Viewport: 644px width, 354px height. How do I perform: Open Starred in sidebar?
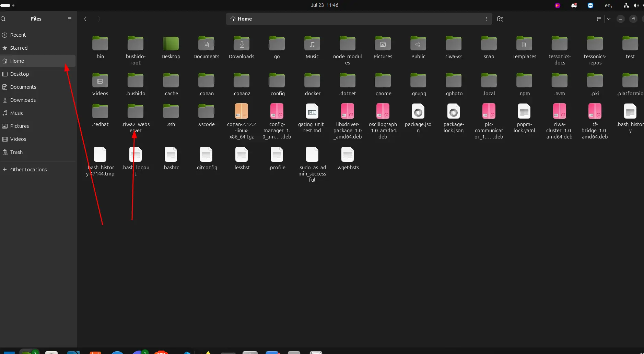coord(38,48)
